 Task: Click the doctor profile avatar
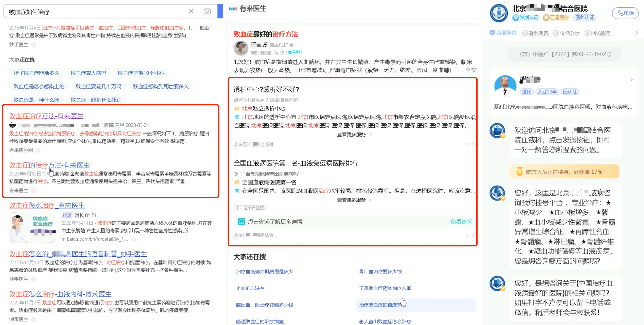[505, 86]
